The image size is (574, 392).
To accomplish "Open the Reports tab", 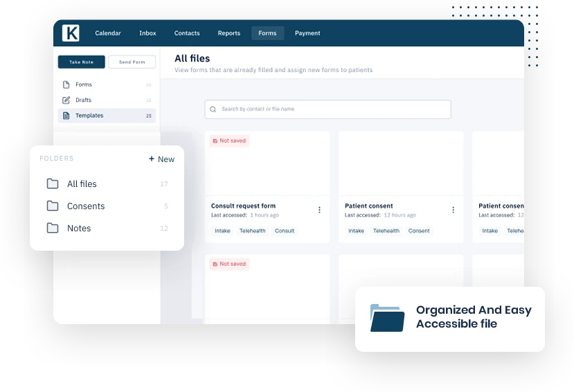I will tap(228, 33).
